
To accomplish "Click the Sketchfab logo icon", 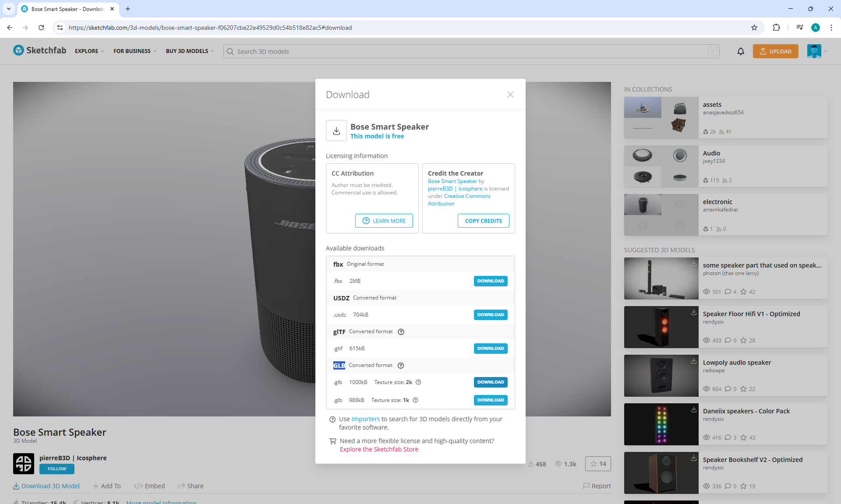I will (x=18, y=50).
